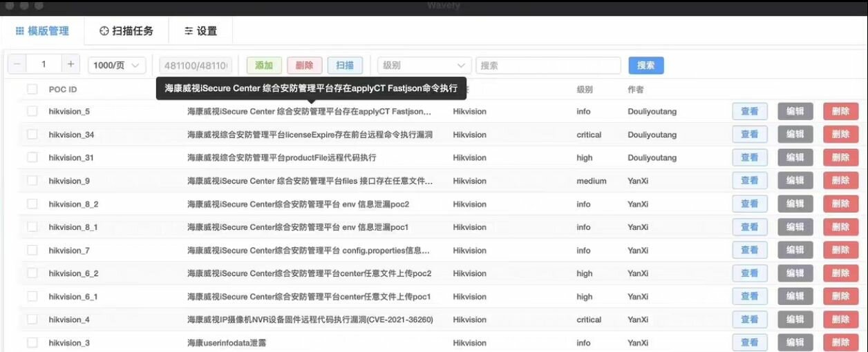The image size is (868, 352).
Task: Click the 扫描 button
Action: [x=345, y=66]
